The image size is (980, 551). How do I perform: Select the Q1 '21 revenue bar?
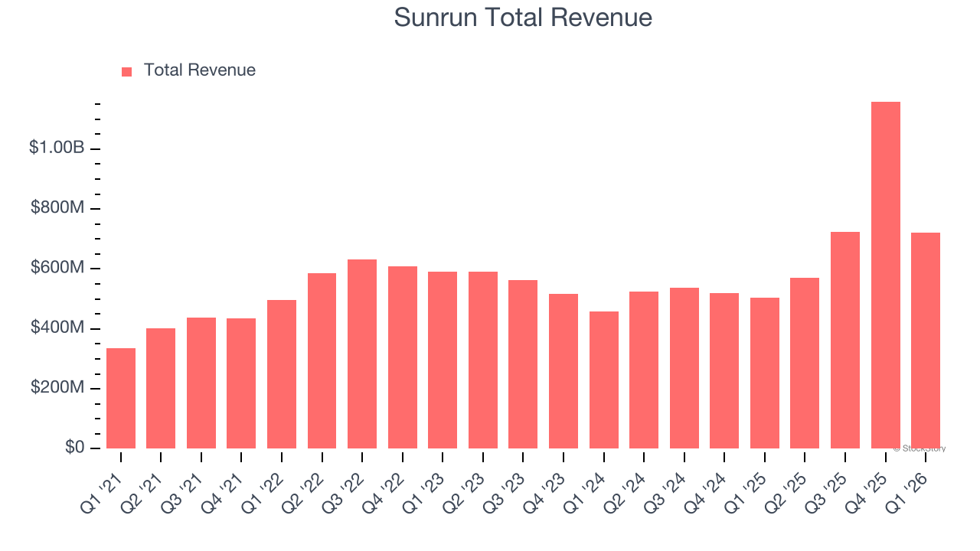[121, 398]
